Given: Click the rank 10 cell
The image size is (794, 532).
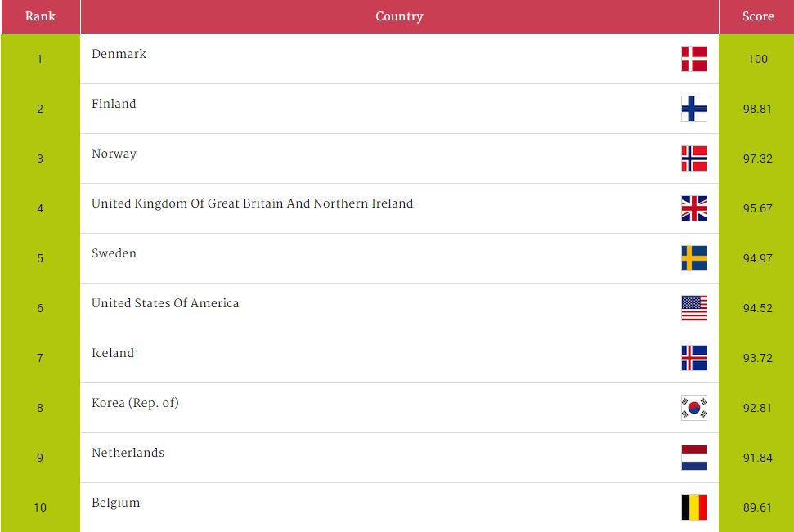Looking at the screenshot, I should 40,507.
